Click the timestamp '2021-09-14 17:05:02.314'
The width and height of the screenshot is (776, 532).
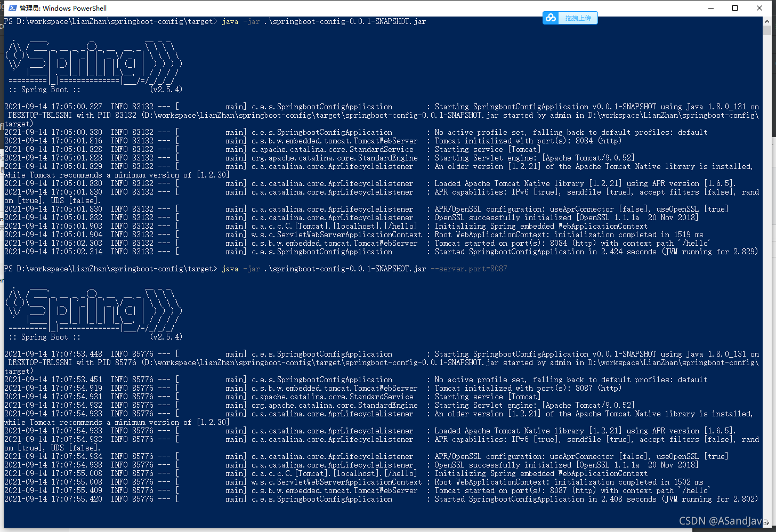(x=53, y=252)
